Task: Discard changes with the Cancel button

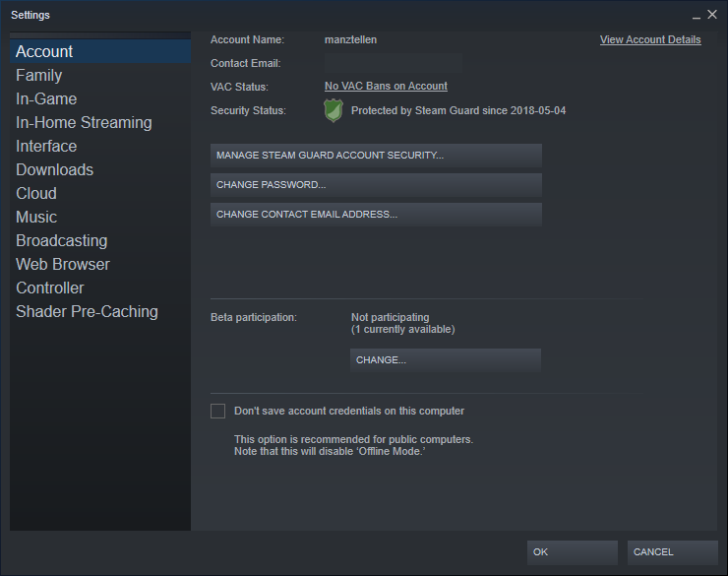Action: (x=672, y=552)
